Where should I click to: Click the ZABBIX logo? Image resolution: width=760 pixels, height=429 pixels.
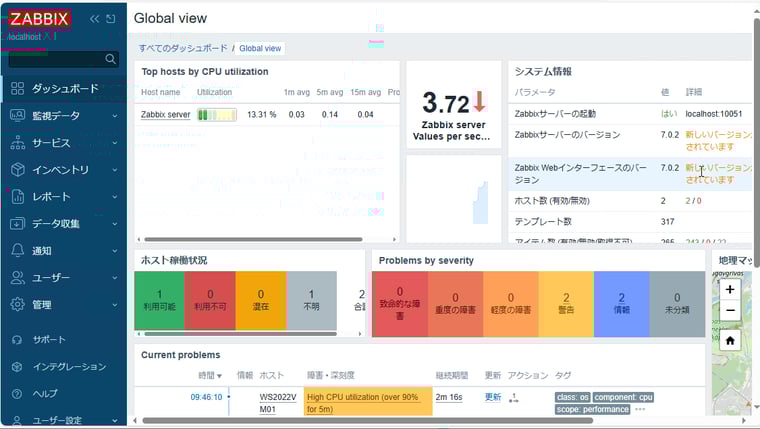[39, 19]
